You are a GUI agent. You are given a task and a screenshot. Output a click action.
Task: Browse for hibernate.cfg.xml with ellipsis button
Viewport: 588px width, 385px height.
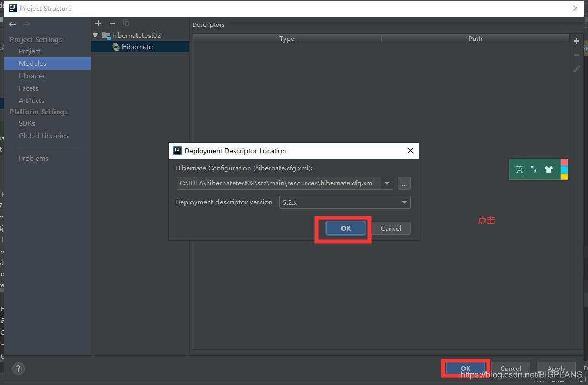404,183
